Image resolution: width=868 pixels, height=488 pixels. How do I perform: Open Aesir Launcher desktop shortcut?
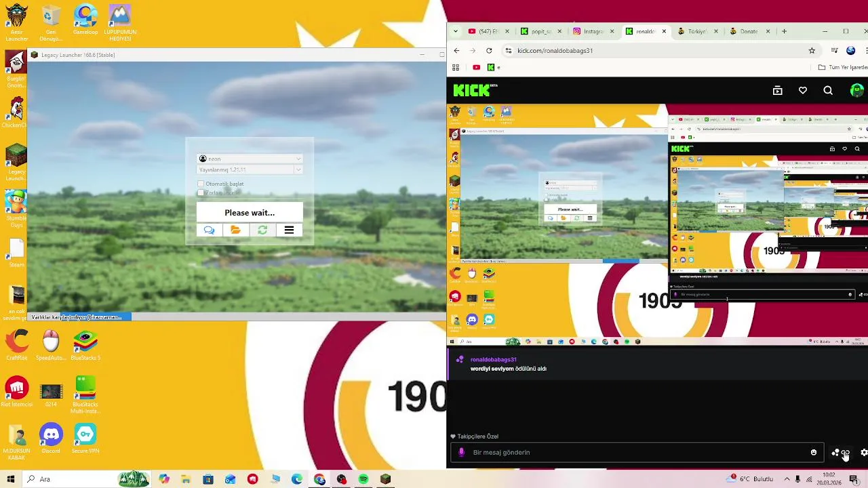click(x=16, y=22)
